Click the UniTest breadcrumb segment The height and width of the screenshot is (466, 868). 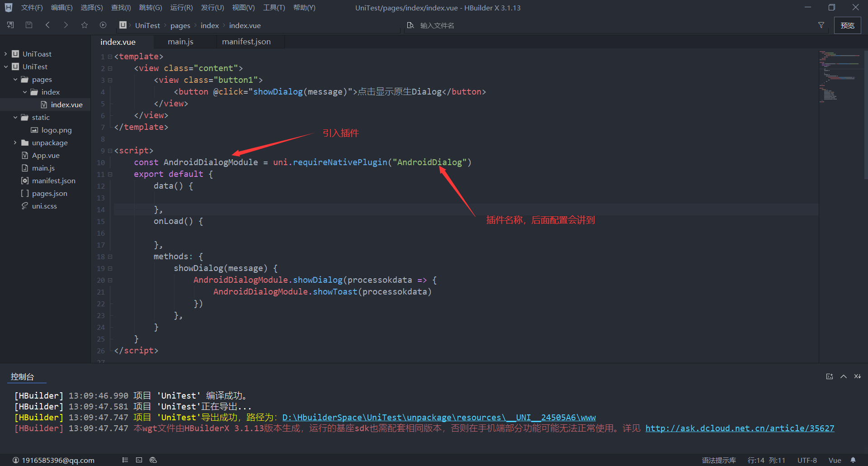click(147, 26)
